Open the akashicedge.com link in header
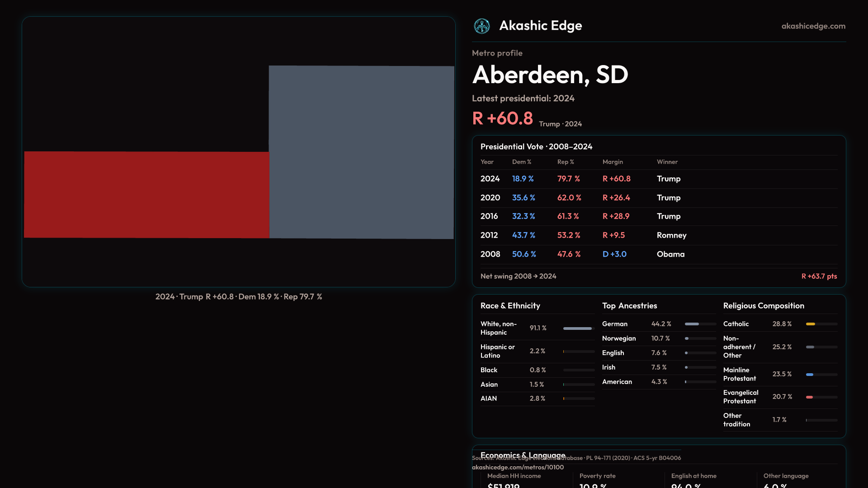This screenshot has height=488, width=868. click(x=813, y=26)
